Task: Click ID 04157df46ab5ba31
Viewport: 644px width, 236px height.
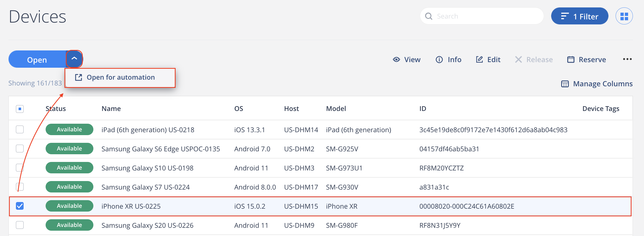Action: pos(449,149)
